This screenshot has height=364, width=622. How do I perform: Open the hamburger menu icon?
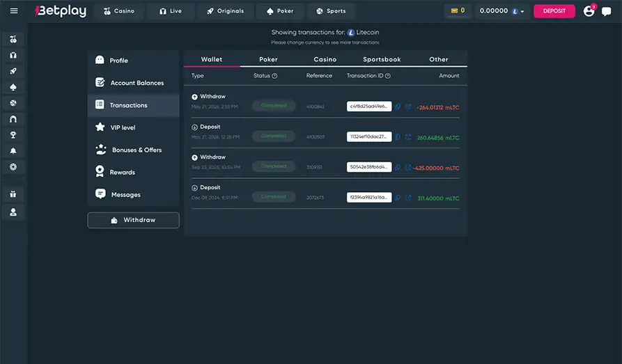(14, 10)
